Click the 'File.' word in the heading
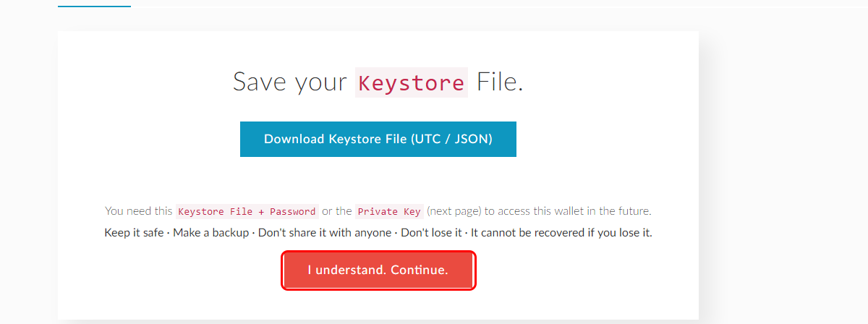Screen dimensions: 868x324 [x=500, y=82]
